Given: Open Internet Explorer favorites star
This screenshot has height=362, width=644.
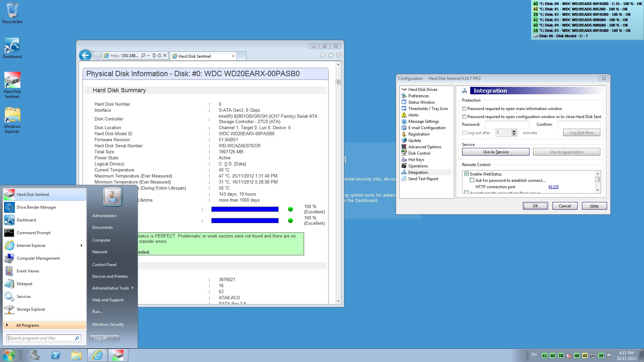Looking at the screenshot, I should click(x=331, y=55).
